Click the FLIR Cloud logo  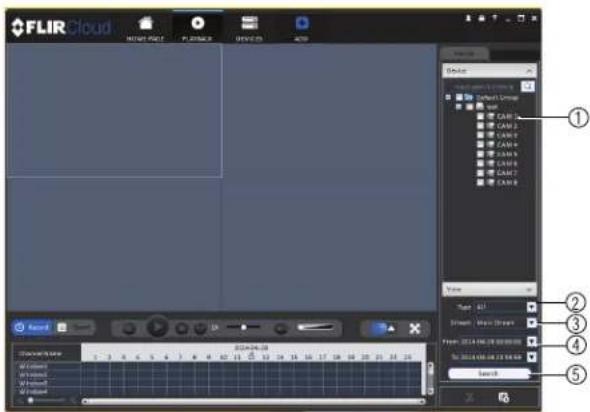coord(61,27)
